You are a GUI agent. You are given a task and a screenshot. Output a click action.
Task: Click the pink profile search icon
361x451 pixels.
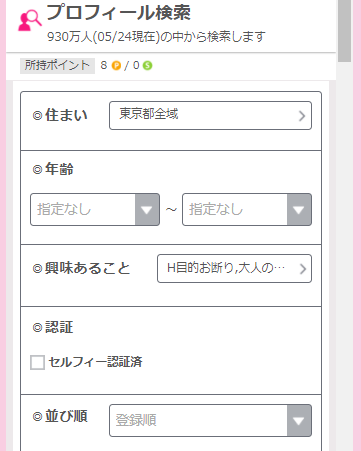tap(30, 21)
